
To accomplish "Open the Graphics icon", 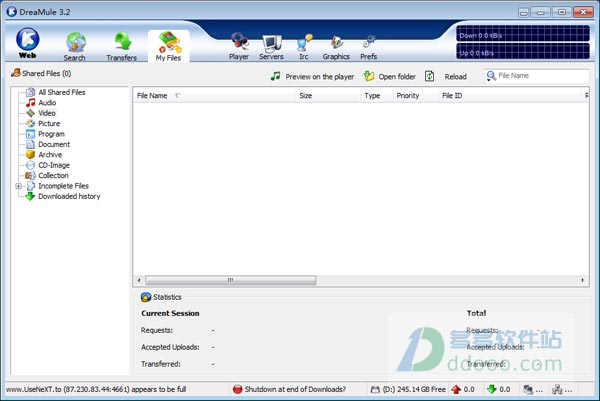I will (x=336, y=43).
